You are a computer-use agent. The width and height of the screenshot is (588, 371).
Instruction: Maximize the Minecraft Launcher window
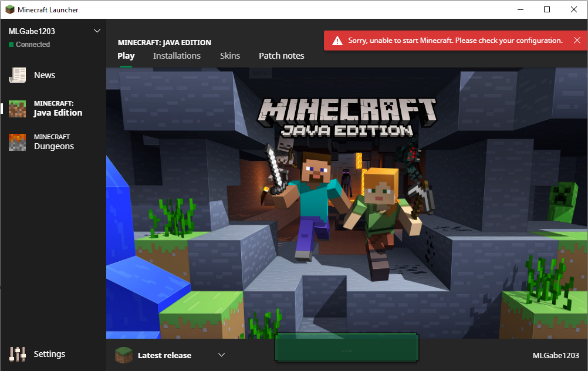547,9
